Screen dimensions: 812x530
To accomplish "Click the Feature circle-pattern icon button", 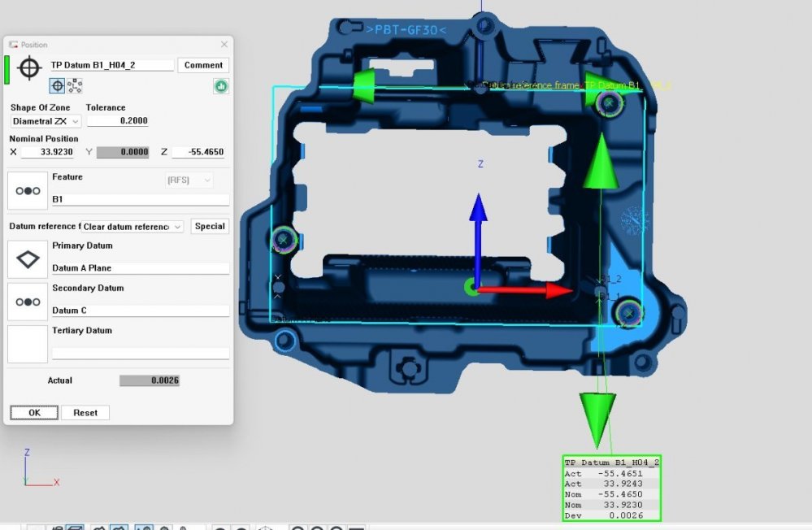I will [28, 190].
